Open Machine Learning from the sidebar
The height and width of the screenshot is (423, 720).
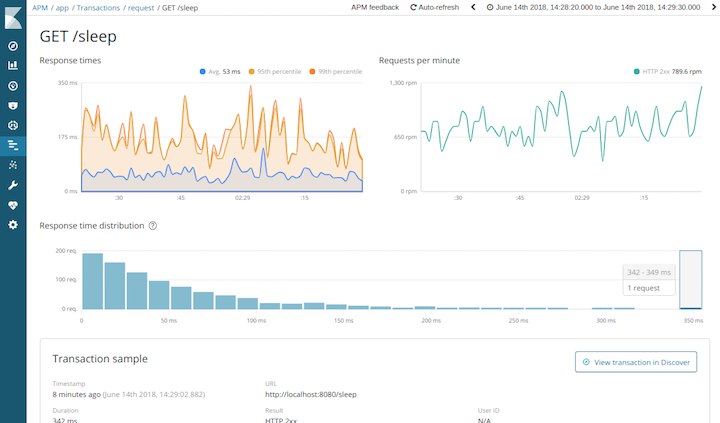pyautogui.click(x=13, y=165)
